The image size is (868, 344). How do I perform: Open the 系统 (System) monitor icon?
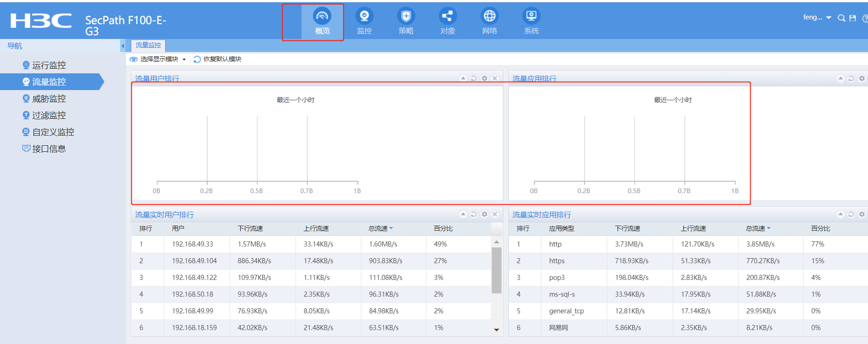531,21
